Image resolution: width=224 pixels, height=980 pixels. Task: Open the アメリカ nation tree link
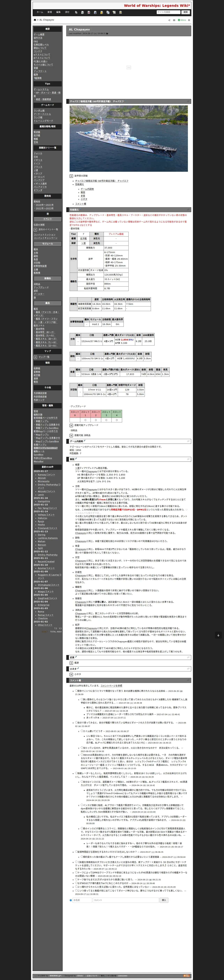[38, 154]
